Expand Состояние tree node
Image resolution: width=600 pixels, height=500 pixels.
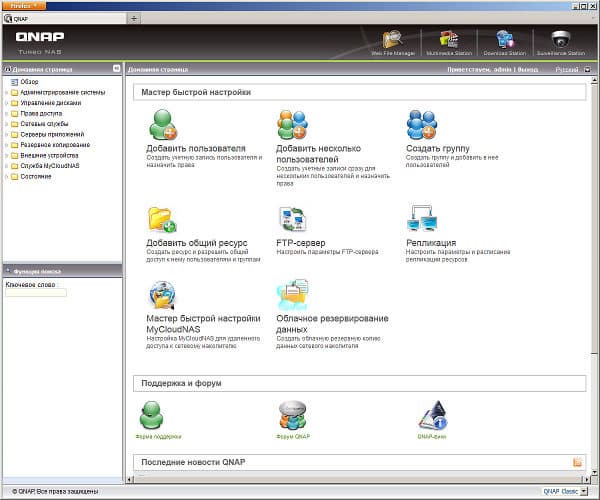[x=6, y=177]
